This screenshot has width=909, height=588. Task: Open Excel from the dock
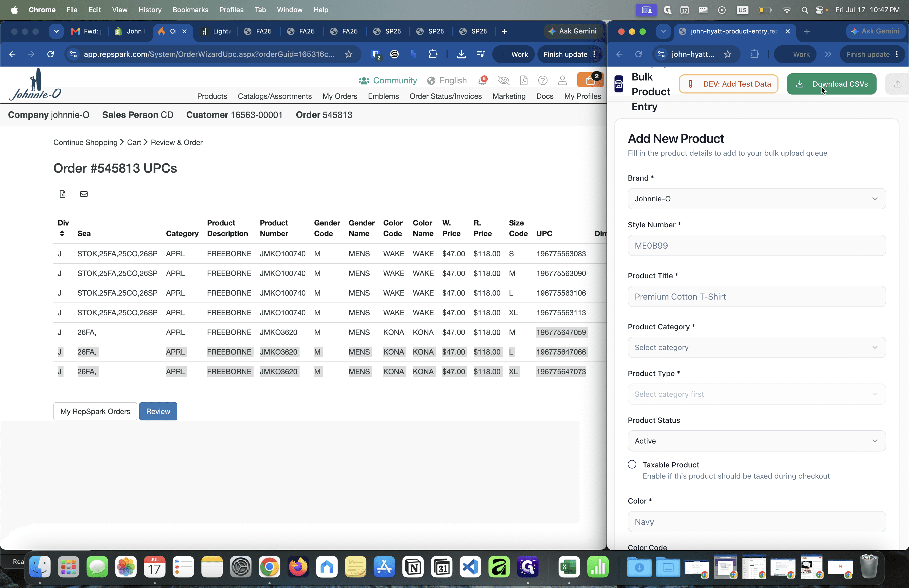569,567
